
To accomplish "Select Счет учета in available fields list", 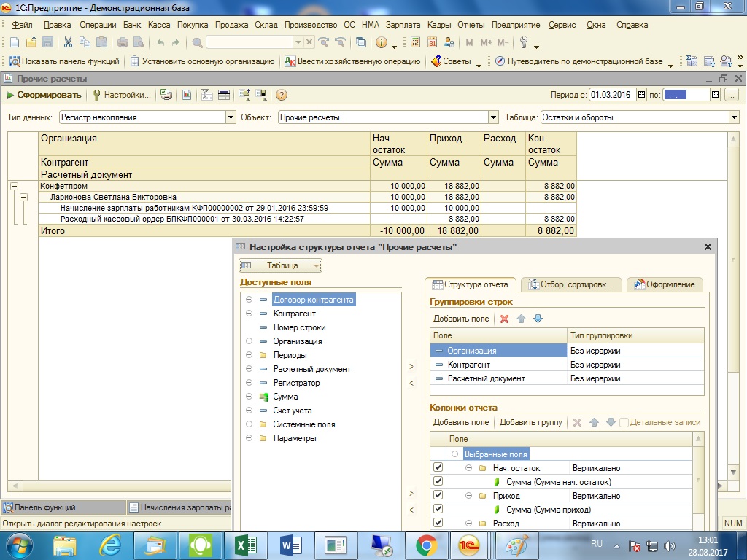I will 292,411.
